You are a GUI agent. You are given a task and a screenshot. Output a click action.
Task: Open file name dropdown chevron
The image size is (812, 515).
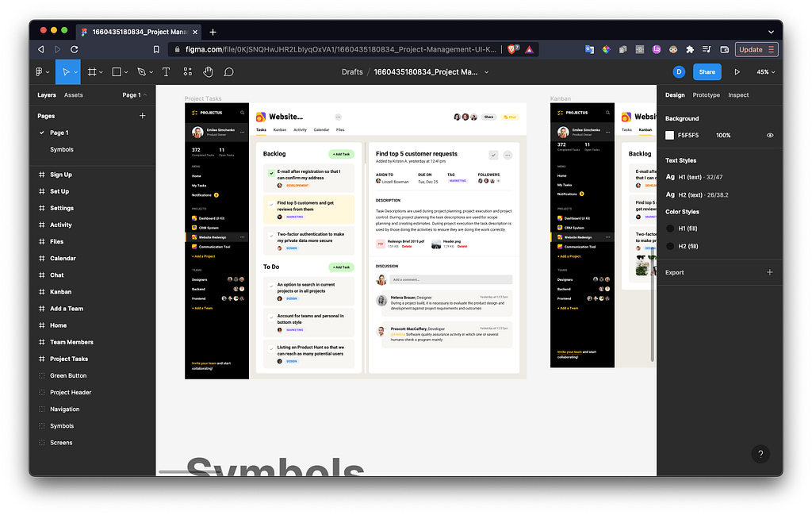(x=486, y=72)
